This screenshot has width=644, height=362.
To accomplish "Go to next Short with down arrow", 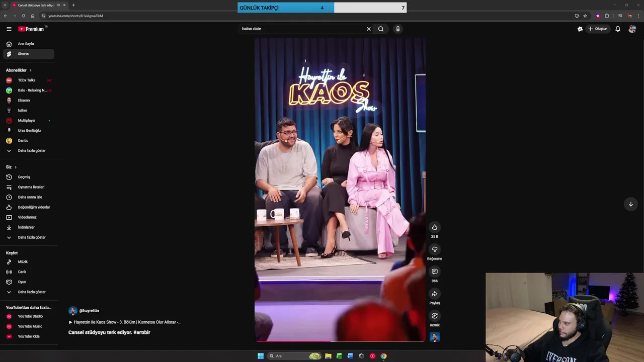I will point(631,204).
